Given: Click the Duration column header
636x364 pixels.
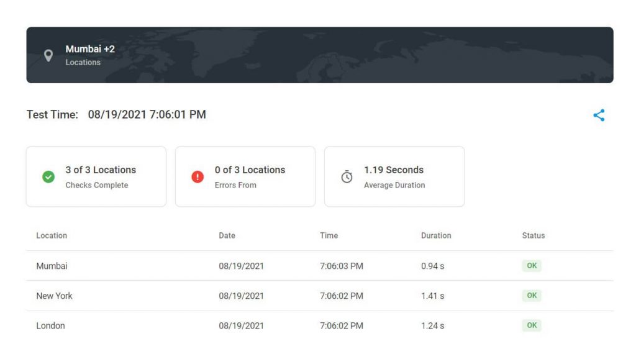Looking at the screenshot, I should click(435, 235).
